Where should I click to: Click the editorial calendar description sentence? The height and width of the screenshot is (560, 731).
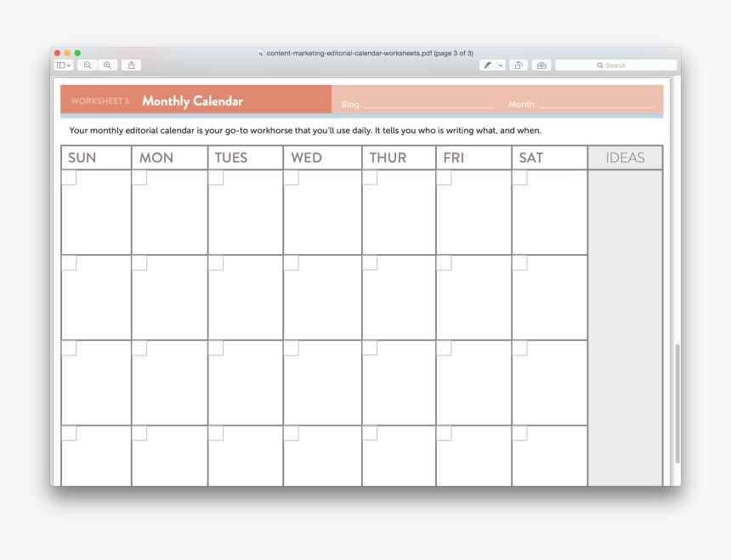coord(305,131)
